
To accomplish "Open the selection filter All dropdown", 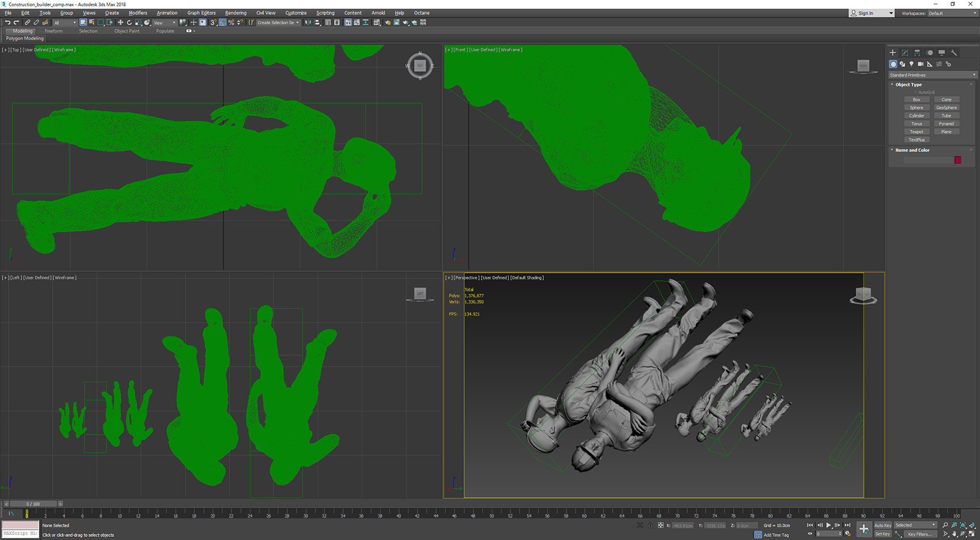I will (x=64, y=23).
